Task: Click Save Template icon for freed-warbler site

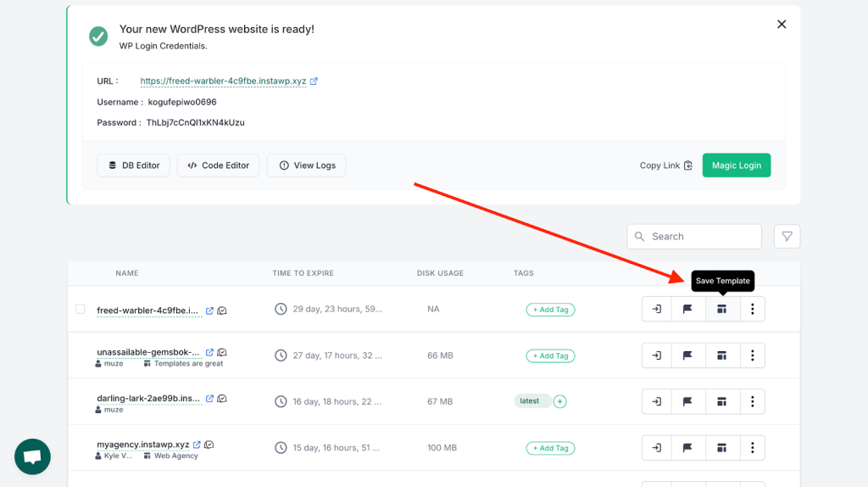Action: 722,309
